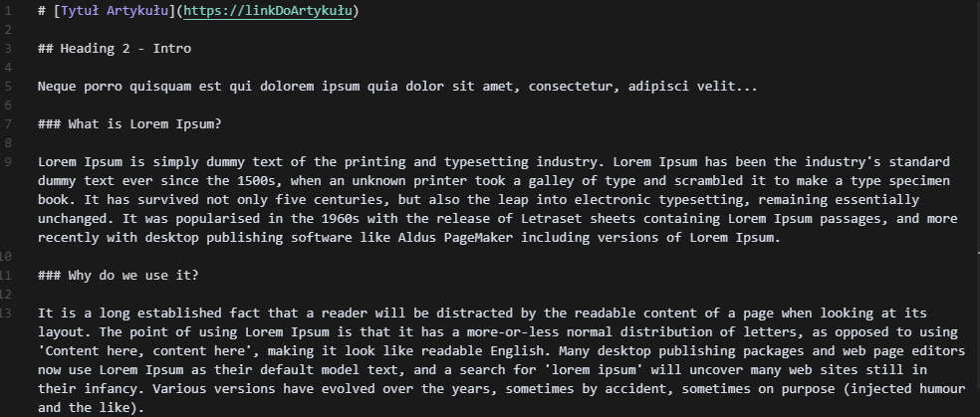
Task: Select line number 9 in gutter
Action: pos(8,161)
